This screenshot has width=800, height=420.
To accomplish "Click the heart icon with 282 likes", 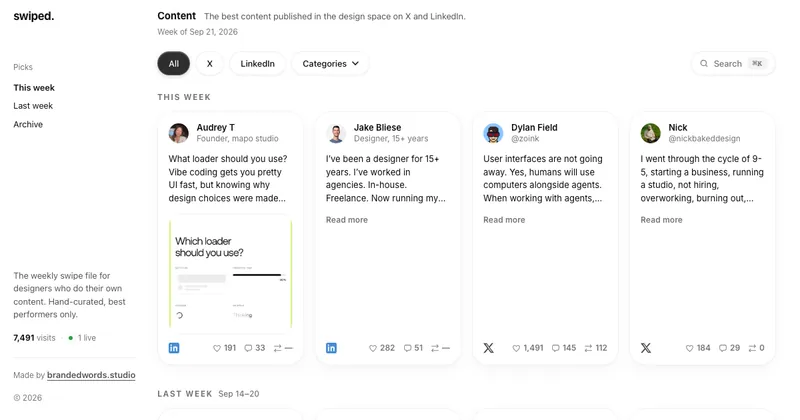I will point(373,348).
